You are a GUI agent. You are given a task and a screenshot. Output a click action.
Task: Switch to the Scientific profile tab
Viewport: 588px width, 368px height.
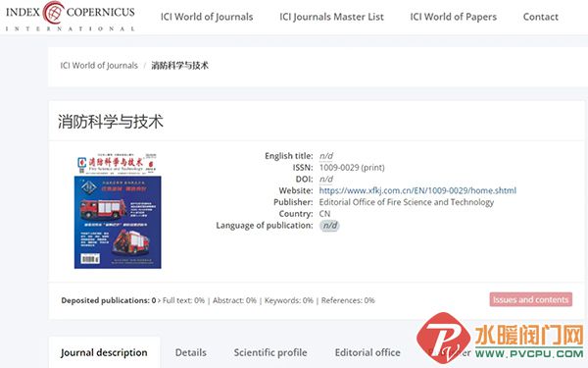[270, 352]
